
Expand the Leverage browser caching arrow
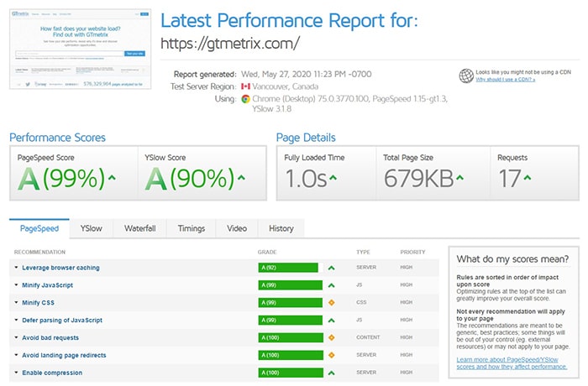click(x=16, y=268)
